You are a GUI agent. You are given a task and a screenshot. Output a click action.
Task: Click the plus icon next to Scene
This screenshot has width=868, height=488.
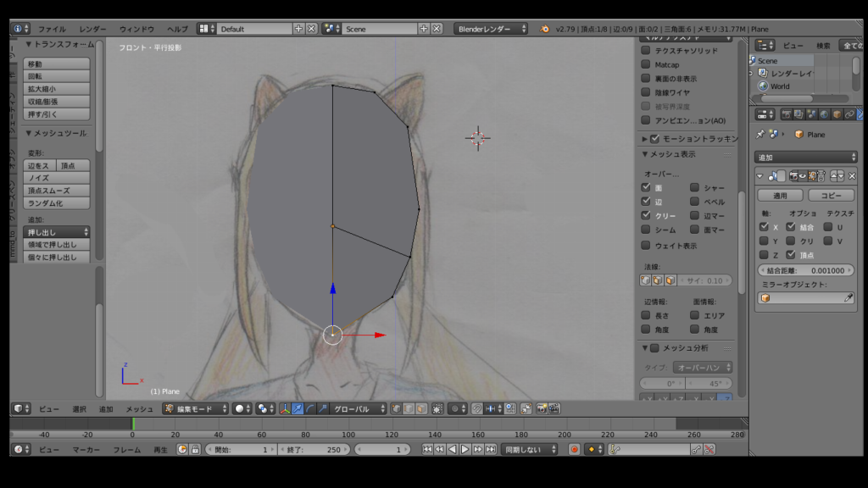(x=424, y=29)
